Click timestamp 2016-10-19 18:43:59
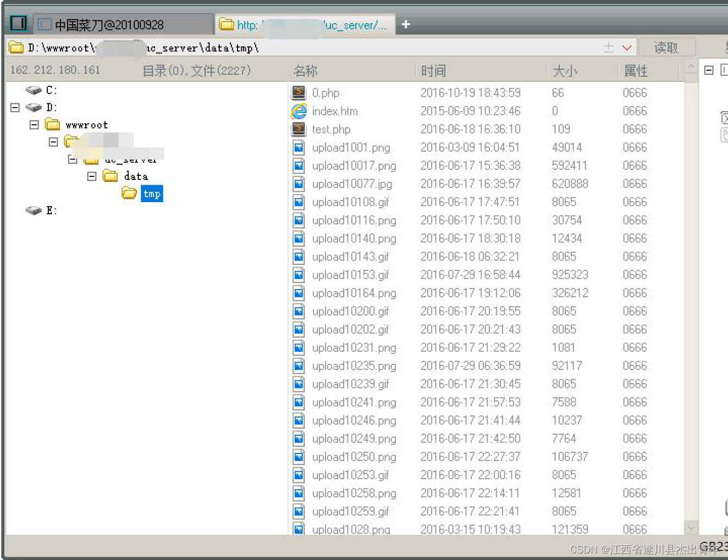 point(470,92)
